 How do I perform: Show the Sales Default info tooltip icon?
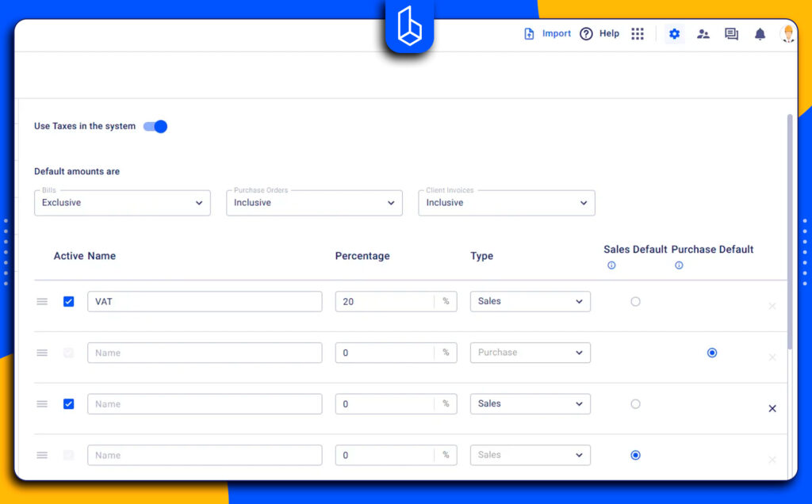pyautogui.click(x=611, y=265)
